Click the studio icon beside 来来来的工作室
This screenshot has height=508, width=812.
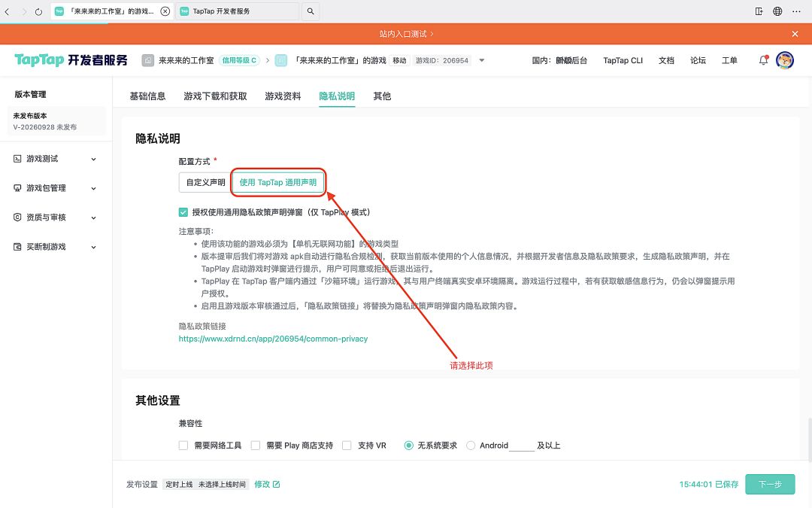tap(148, 61)
